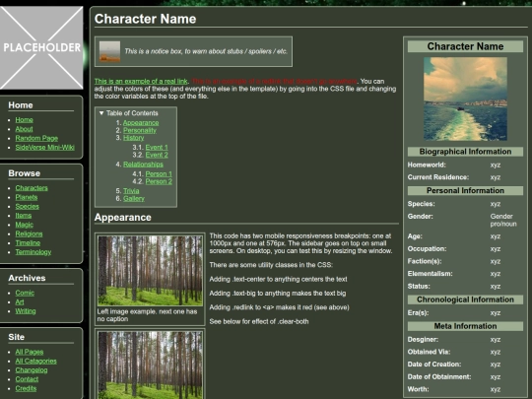Click the main Character Name page title
Screen dimensions: 532x399
point(145,19)
